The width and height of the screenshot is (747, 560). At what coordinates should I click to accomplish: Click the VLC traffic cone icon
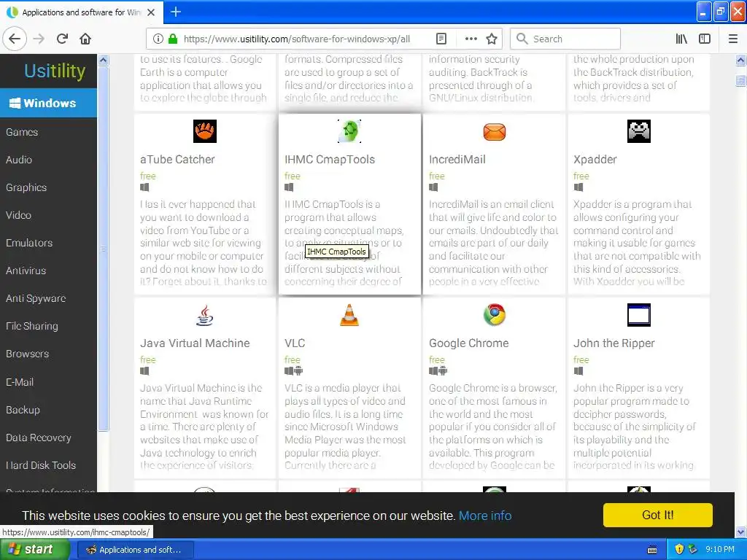tap(349, 315)
